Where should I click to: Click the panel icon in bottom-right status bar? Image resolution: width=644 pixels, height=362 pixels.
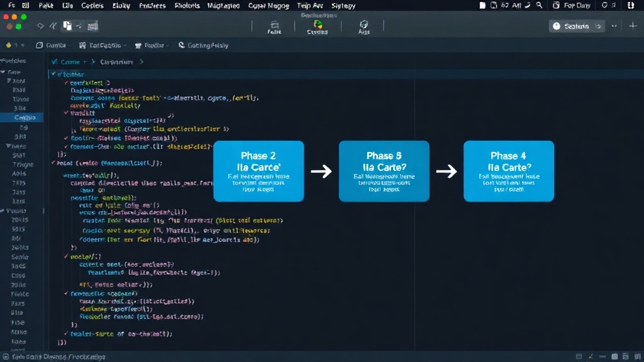(579, 357)
